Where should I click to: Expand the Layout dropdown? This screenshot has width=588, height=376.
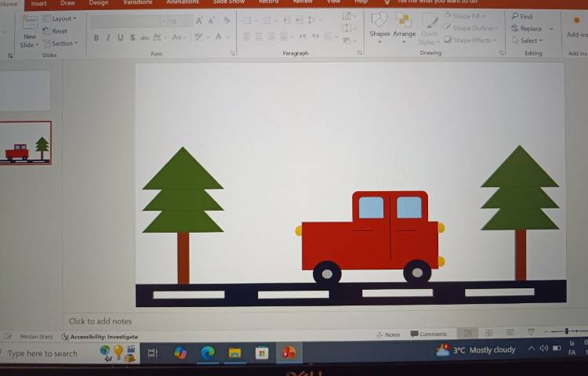coord(63,19)
